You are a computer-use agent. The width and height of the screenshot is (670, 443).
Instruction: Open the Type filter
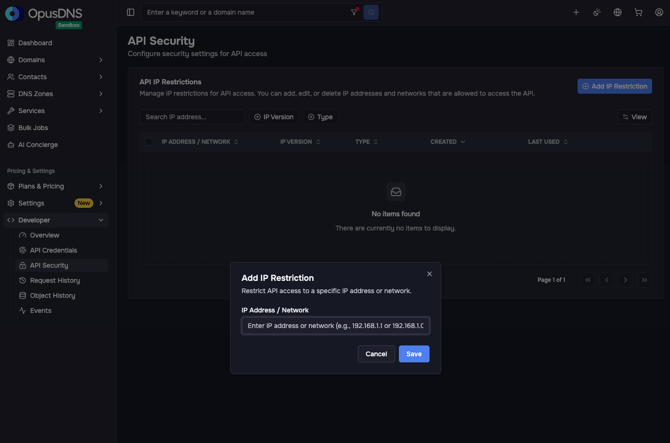tap(320, 117)
